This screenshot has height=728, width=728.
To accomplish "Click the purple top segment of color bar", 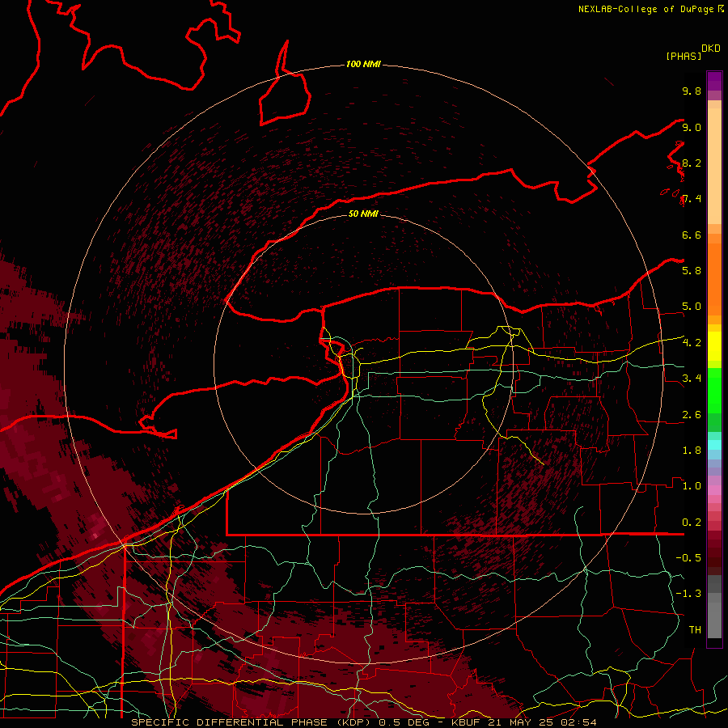I will (714, 81).
